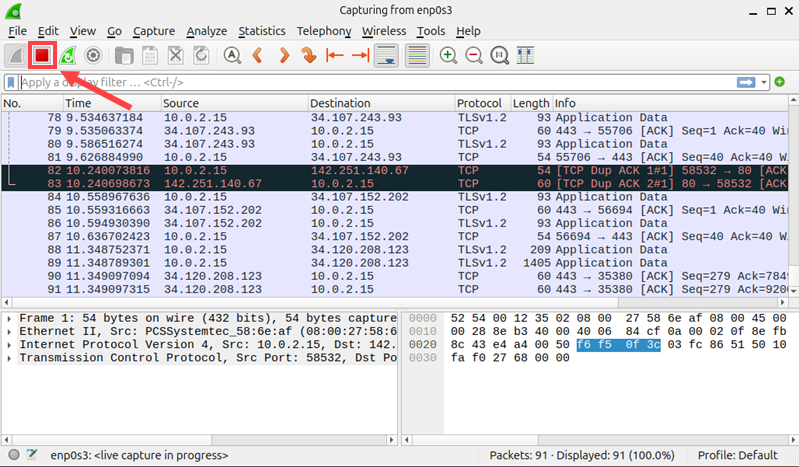Close this capture file
Screen dimensions: 799x467
175,55
